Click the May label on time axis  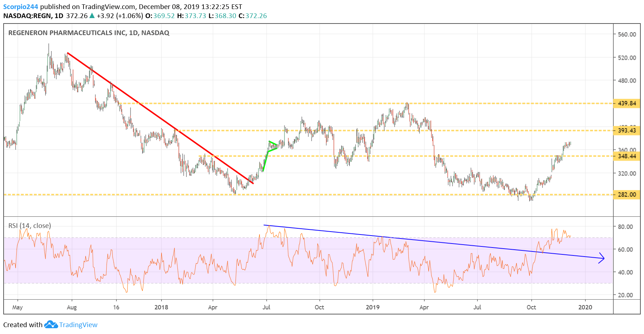coord(17,307)
